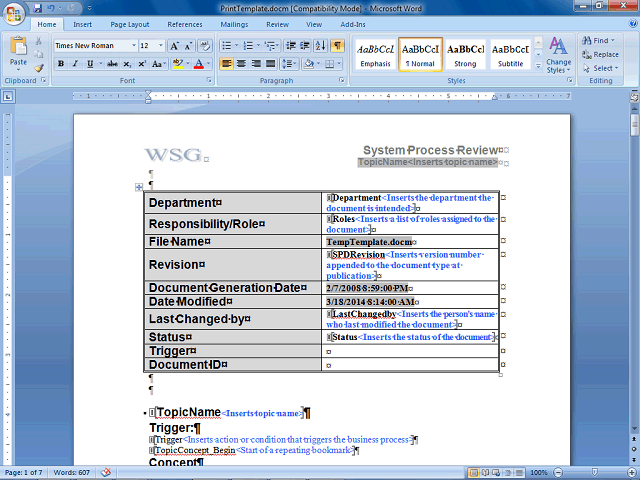Open the Insert tab
The width and height of the screenshot is (640, 480).
[x=82, y=24]
